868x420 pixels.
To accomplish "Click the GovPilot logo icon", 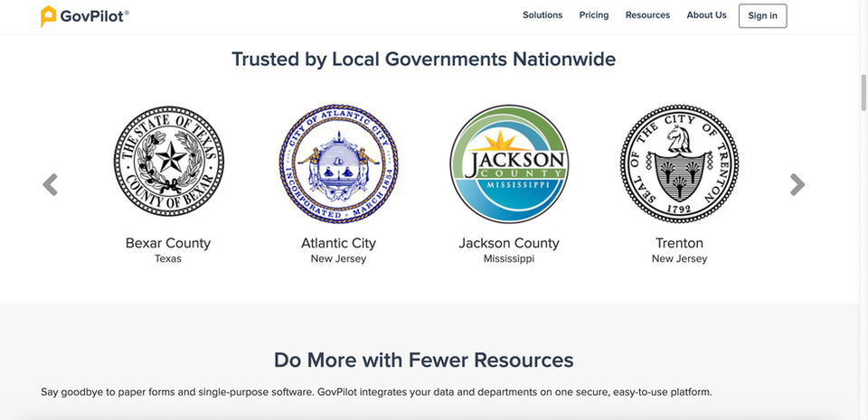I will (48, 16).
